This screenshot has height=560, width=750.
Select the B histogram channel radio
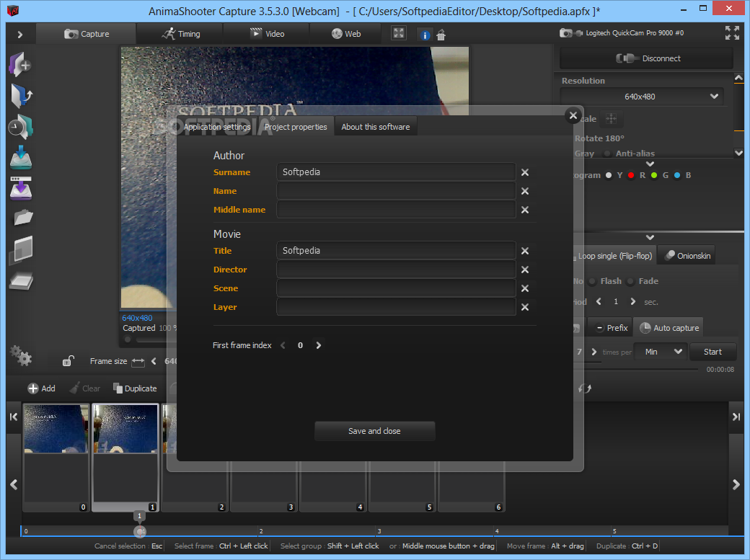pos(677,175)
